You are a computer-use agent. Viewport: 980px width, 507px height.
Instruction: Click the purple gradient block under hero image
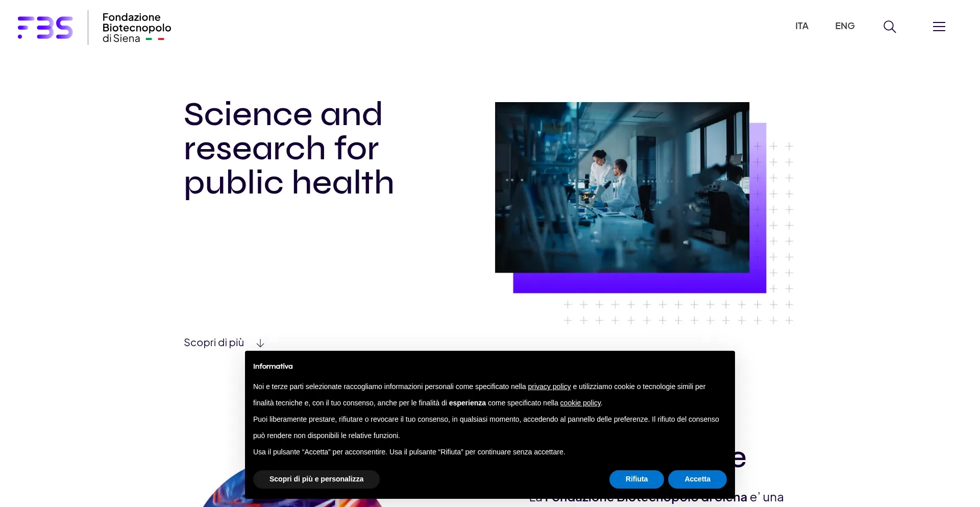click(x=638, y=283)
